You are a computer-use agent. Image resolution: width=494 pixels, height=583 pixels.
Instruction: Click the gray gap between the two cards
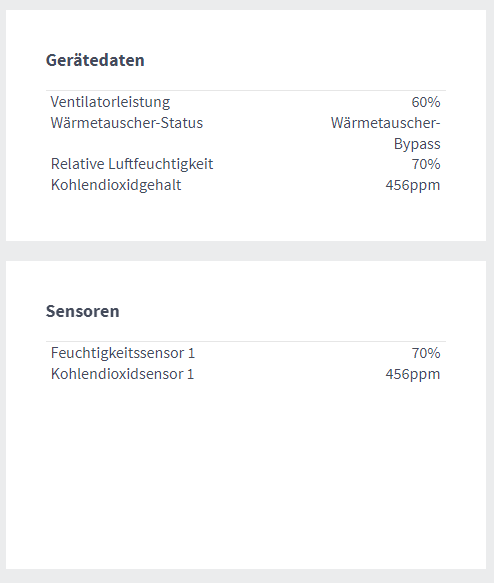(246, 251)
